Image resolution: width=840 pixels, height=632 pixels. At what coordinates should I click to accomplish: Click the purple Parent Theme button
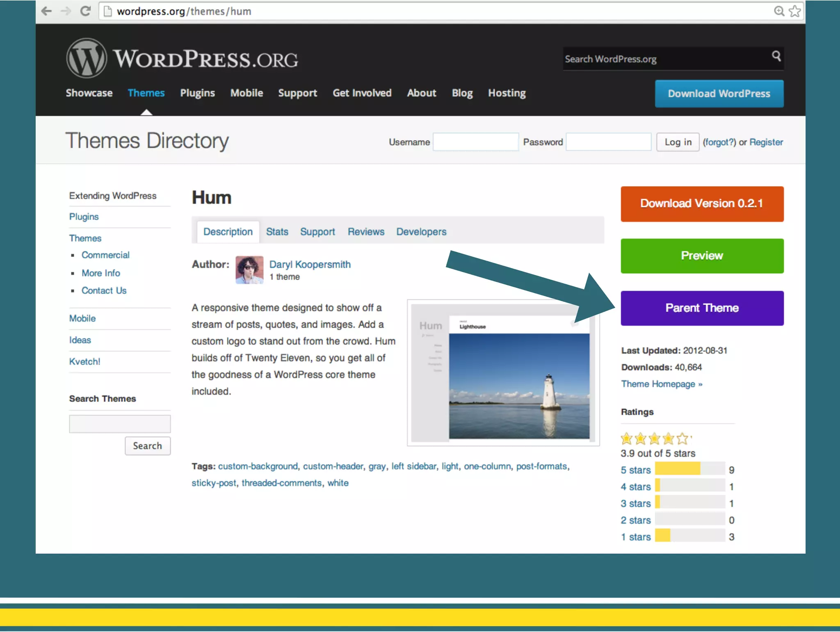pos(702,308)
